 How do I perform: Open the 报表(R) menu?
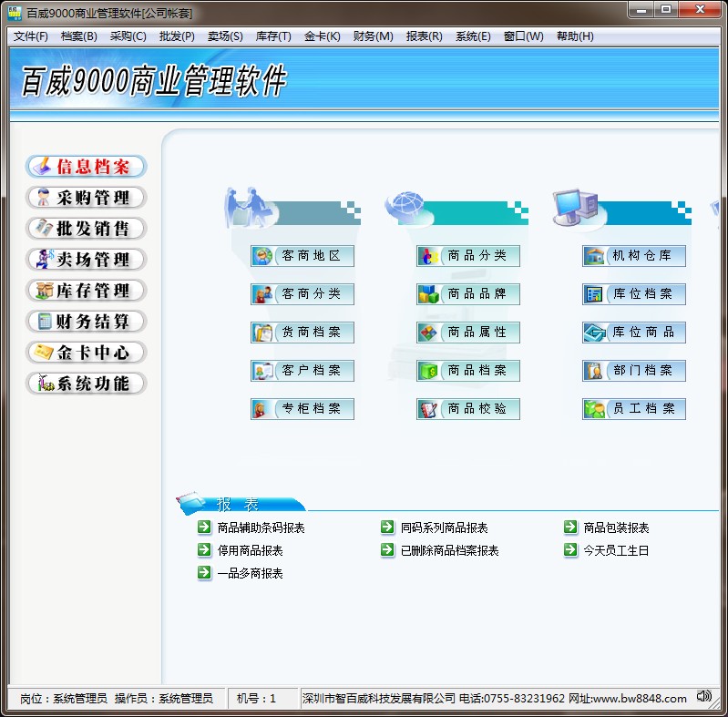tap(425, 36)
